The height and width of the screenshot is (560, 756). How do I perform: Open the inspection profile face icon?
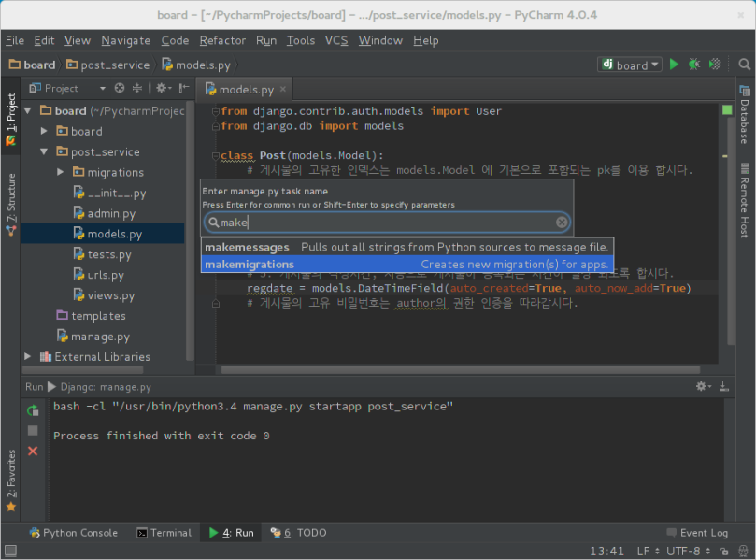click(744, 551)
